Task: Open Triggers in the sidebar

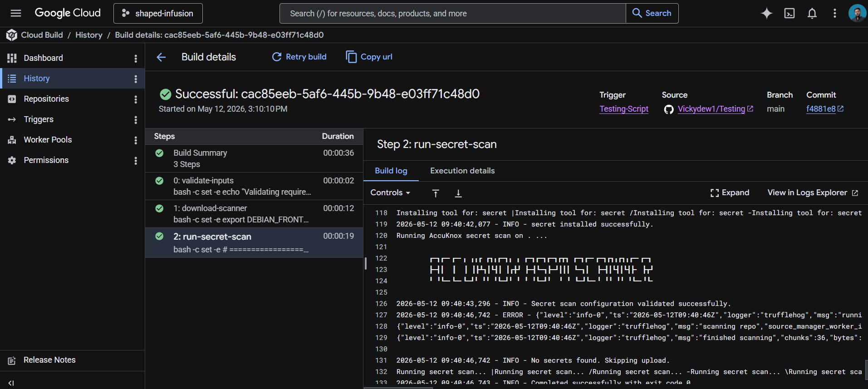Action: click(39, 119)
